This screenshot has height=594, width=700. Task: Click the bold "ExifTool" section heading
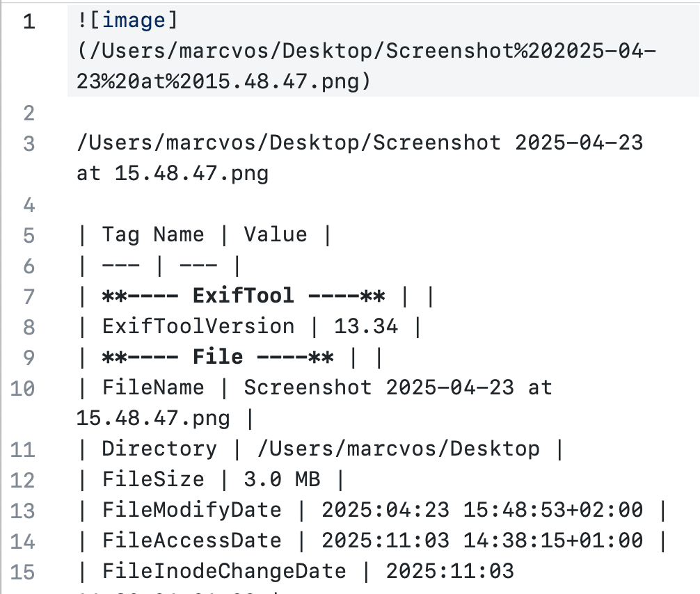(243, 296)
